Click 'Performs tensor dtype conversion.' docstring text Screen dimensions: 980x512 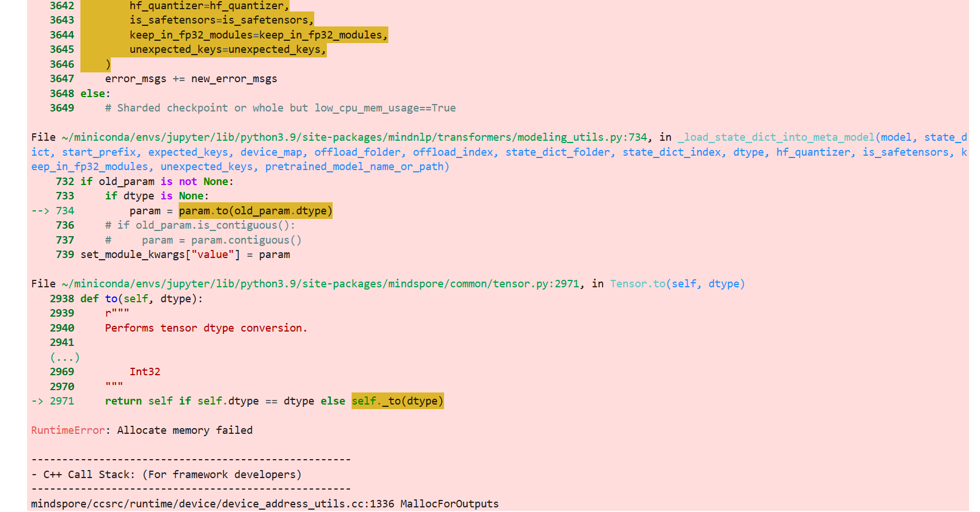[x=206, y=328]
